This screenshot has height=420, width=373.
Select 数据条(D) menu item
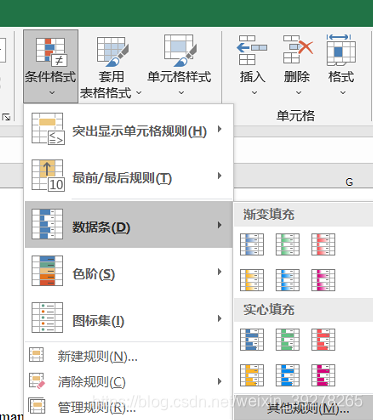click(x=129, y=224)
